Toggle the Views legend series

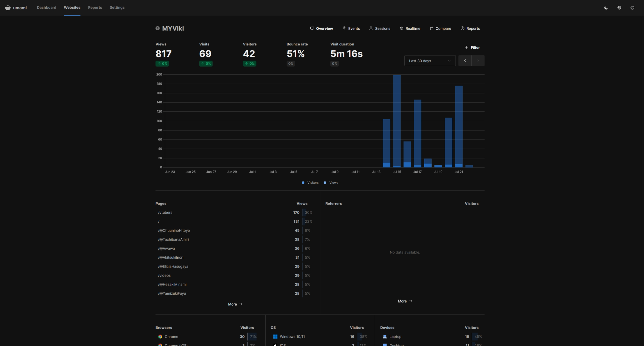point(331,183)
